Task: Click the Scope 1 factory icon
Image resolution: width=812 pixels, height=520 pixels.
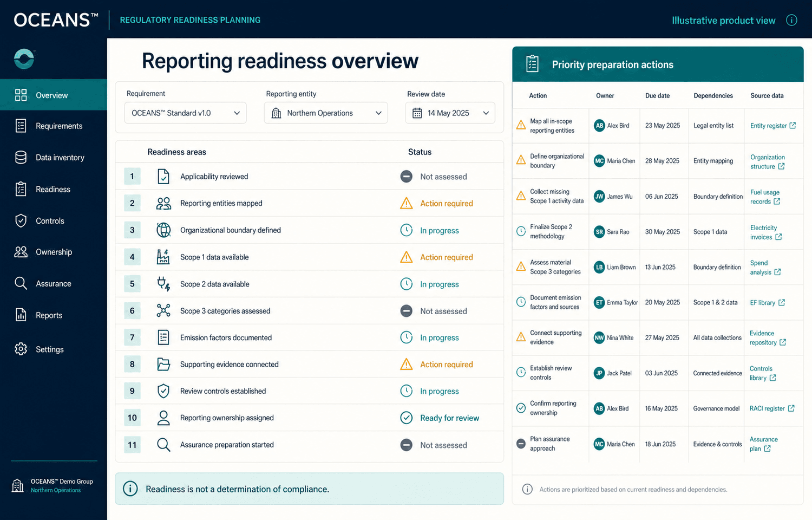Action: click(x=163, y=257)
